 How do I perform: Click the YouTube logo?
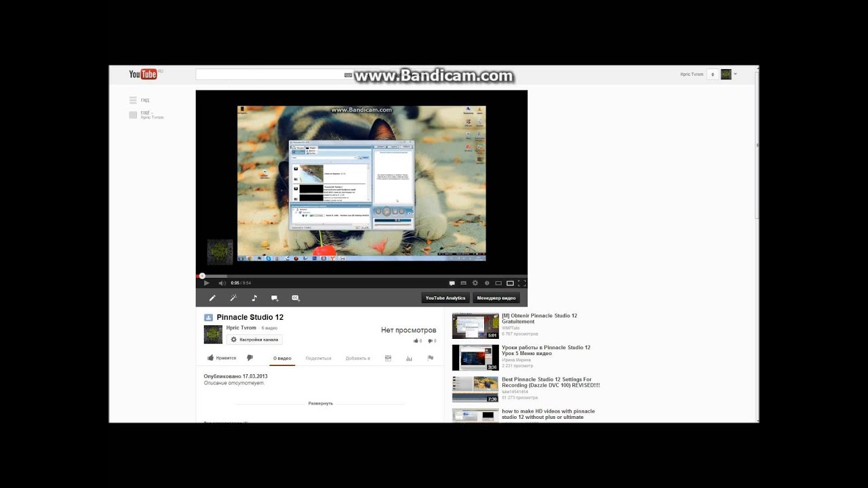(x=143, y=74)
